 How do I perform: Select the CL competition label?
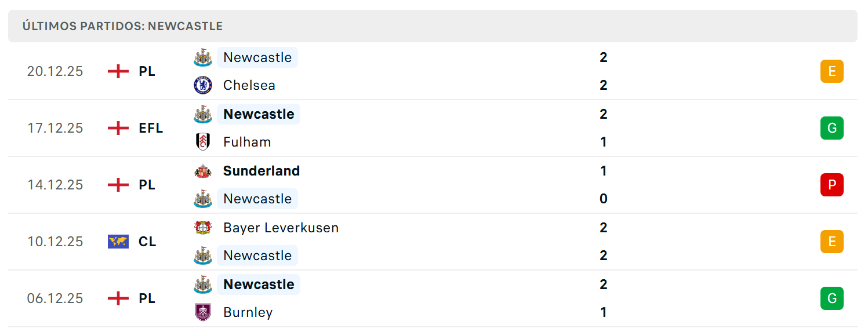click(147, 242)
